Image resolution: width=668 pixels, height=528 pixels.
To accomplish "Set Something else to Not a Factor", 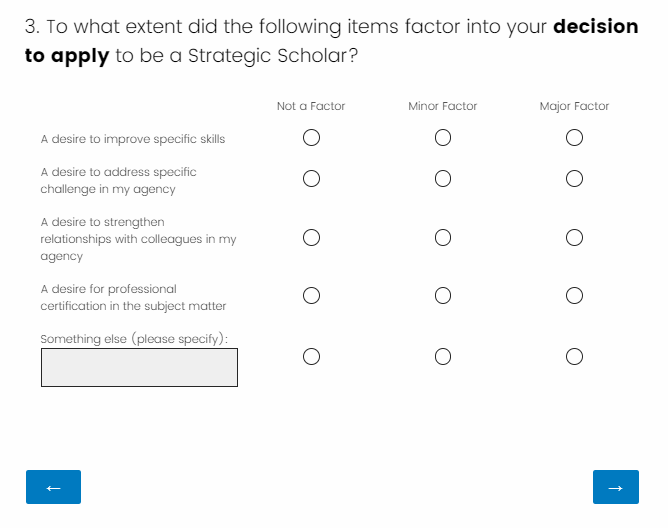I will 311,356.
